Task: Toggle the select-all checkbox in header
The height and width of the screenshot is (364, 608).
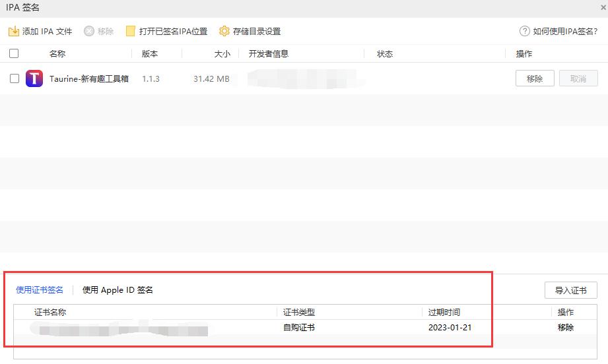Action: tap(14, 53)
